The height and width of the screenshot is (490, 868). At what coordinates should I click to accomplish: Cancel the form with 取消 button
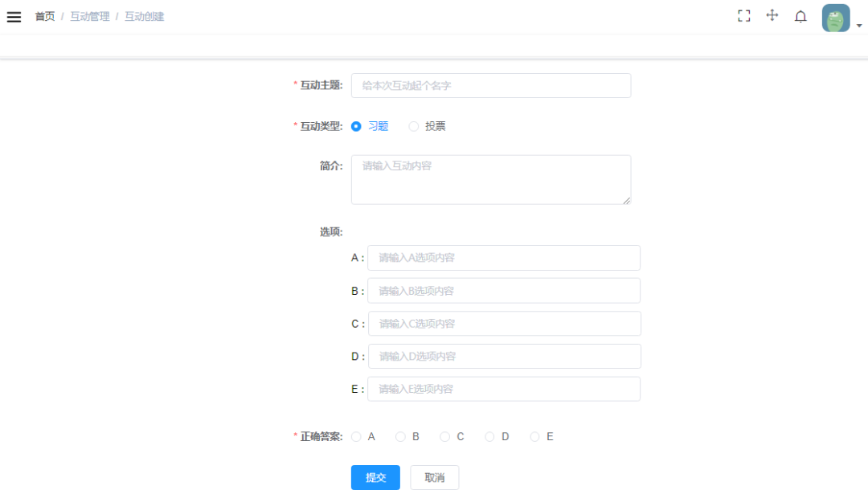434,477
